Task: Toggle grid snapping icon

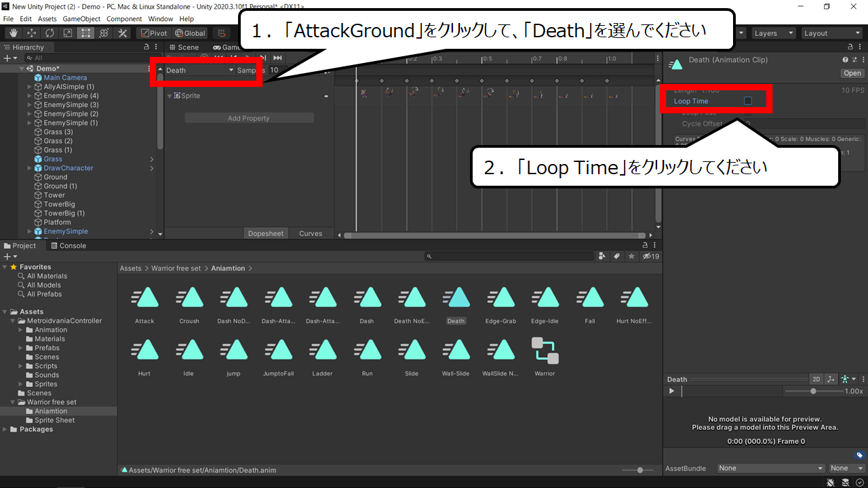Action: 221,33
